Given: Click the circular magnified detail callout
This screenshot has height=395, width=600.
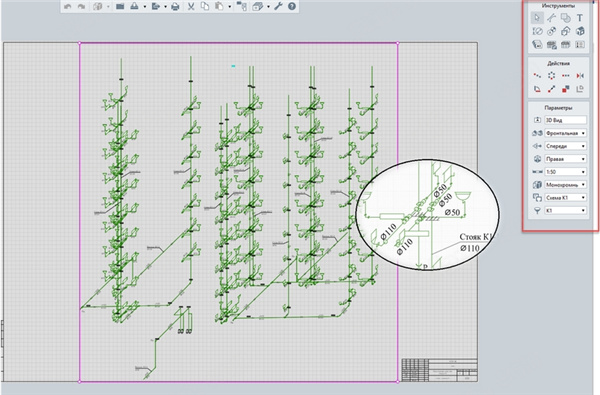Looking at the screenshot, I should click(x=427, y=215).
